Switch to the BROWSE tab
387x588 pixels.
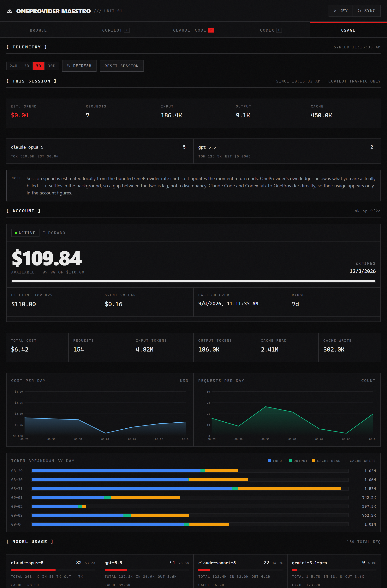click(x=39, y=30)
